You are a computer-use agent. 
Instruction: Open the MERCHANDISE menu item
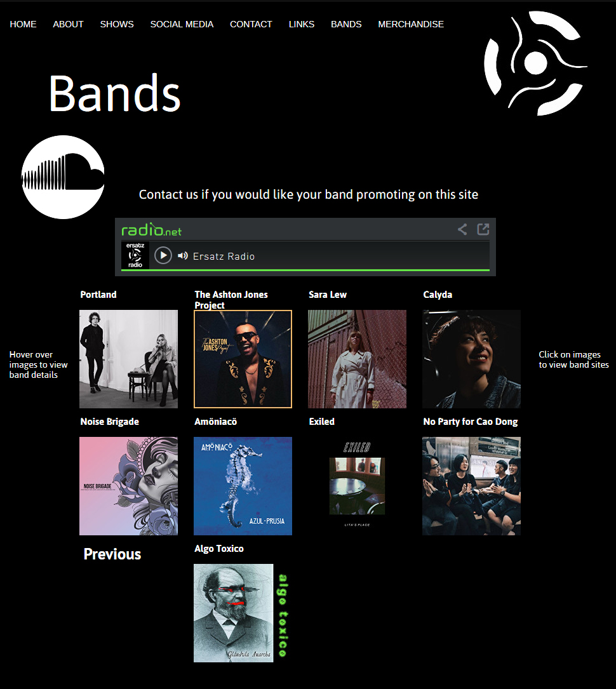point(411,24)
